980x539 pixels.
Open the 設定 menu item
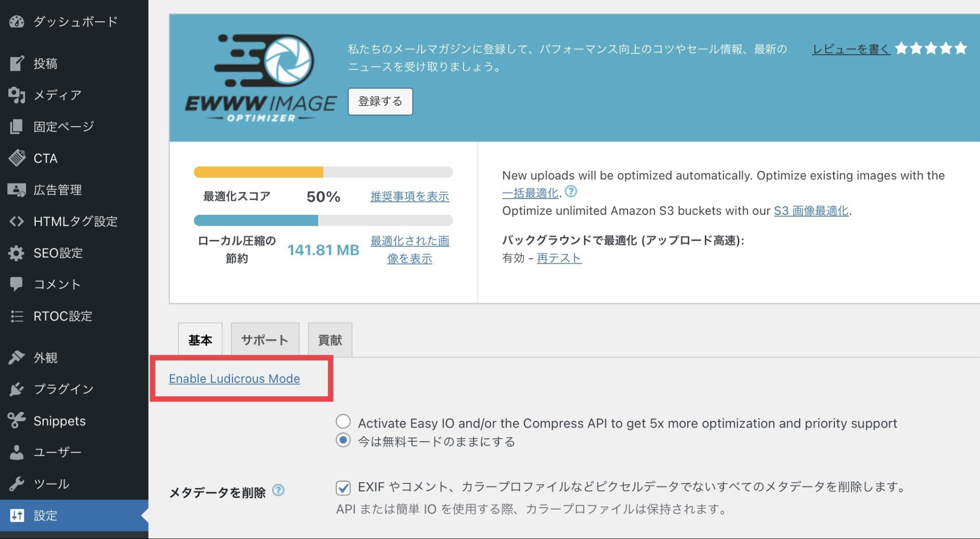click(x=74, y=515)
